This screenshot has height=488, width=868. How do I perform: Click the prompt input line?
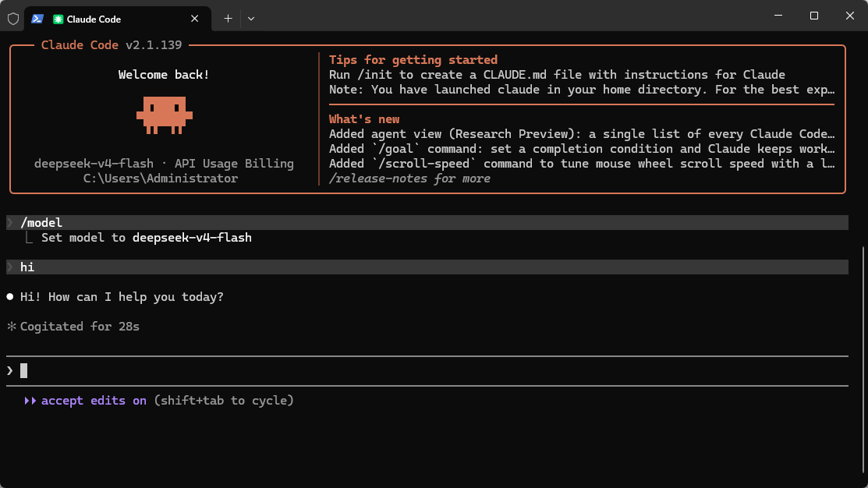tap(427, 371)
